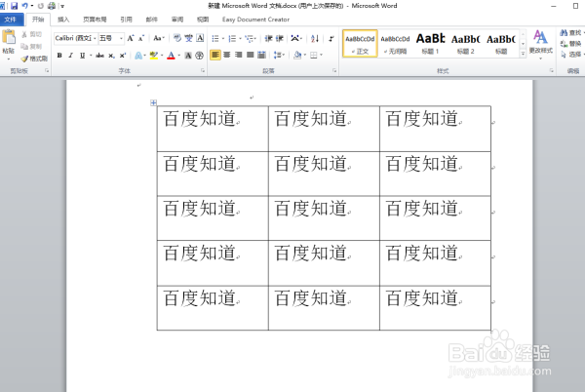585x392 pixels.
Task: Switch to the Easy Document Creator tab
Action: (255, 20)
